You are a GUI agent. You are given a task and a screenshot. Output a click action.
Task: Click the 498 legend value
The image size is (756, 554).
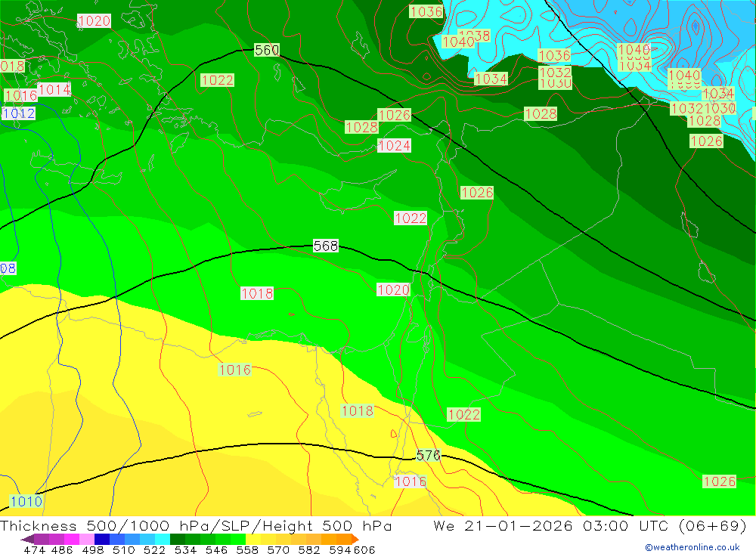[92, 549]
